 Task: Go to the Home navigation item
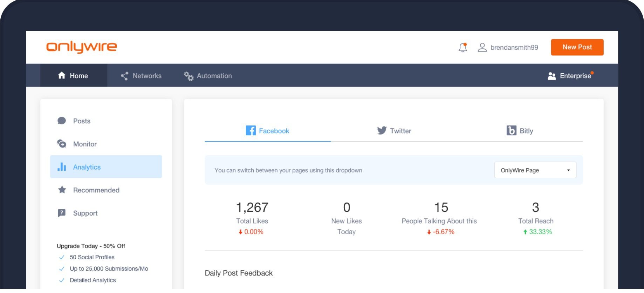(73, 76)
